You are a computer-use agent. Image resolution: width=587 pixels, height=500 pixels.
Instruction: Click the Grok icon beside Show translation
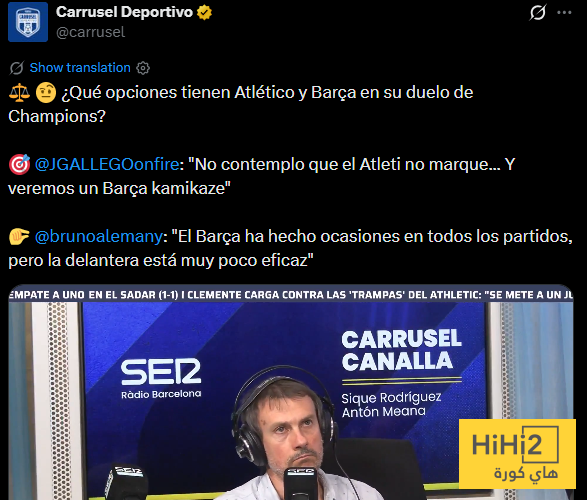tap(17, 68)
